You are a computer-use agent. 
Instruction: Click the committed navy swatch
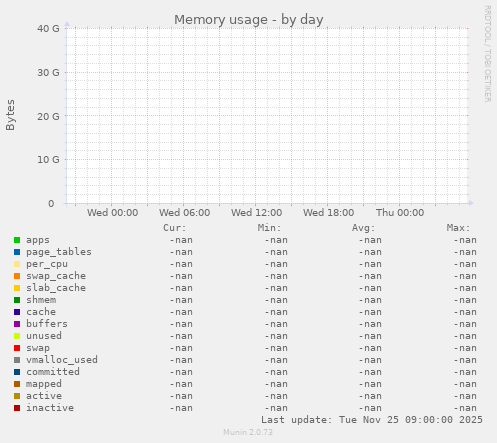17,372
